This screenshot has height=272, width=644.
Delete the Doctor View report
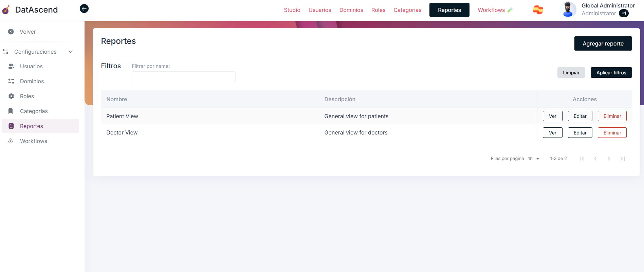[x=612, y=133]
